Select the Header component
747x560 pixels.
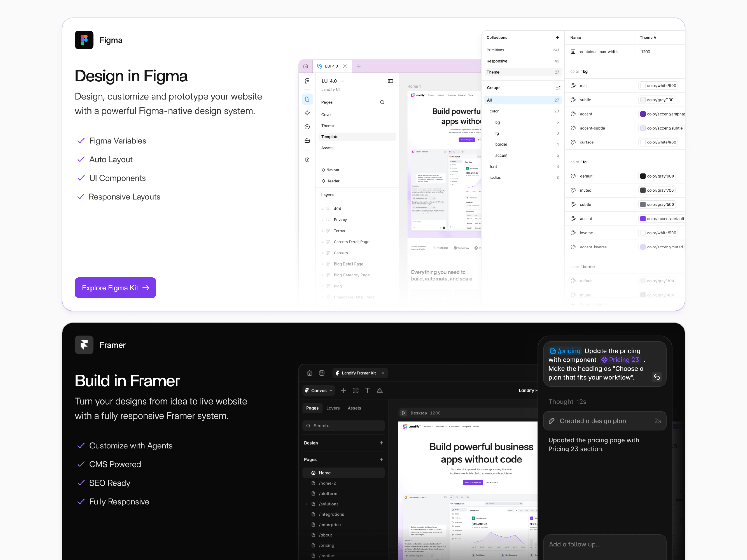(x=330, y=181)
